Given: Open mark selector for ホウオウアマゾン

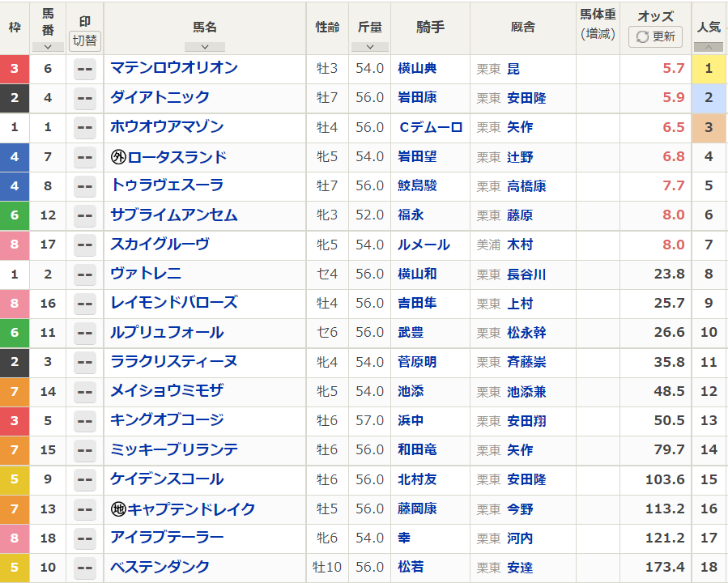Looking at the screenshot, I should (84, 128).
